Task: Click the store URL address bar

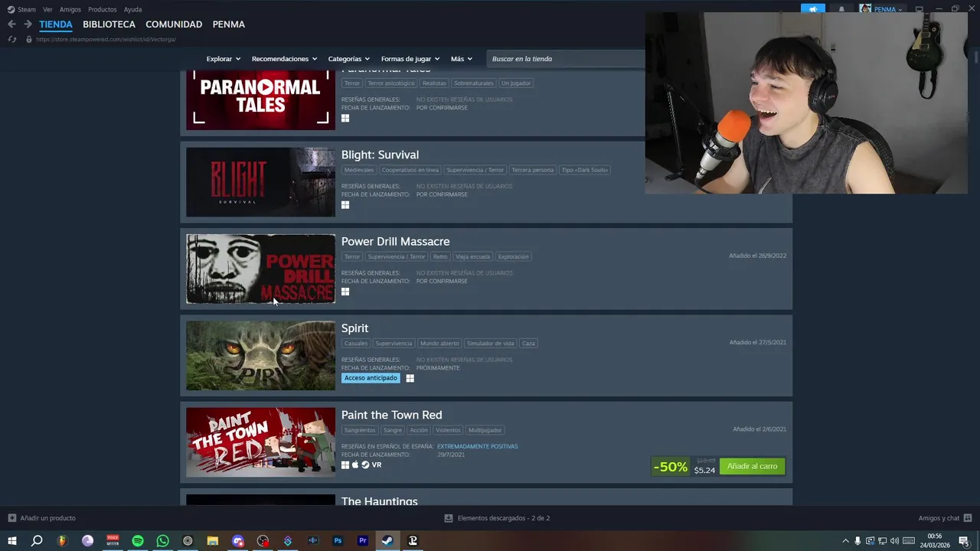Action: [x=106, y=39]
